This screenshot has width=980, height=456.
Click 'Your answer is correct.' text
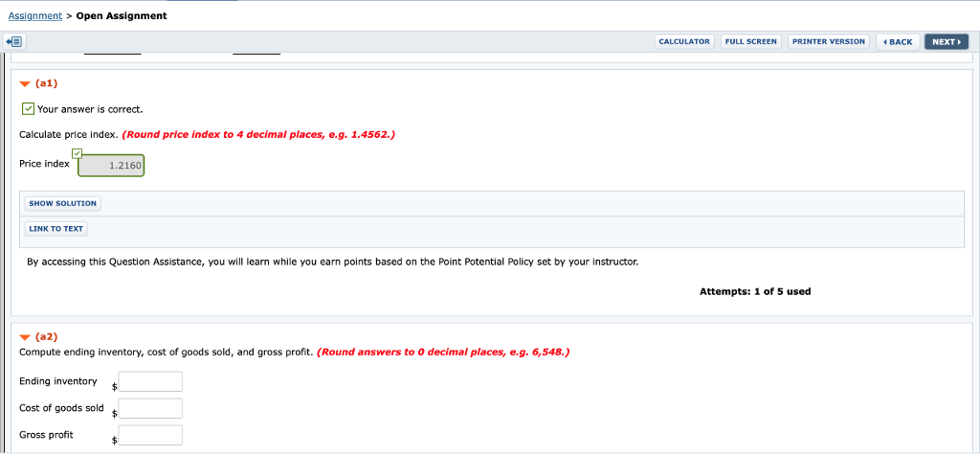click(90, 109)
